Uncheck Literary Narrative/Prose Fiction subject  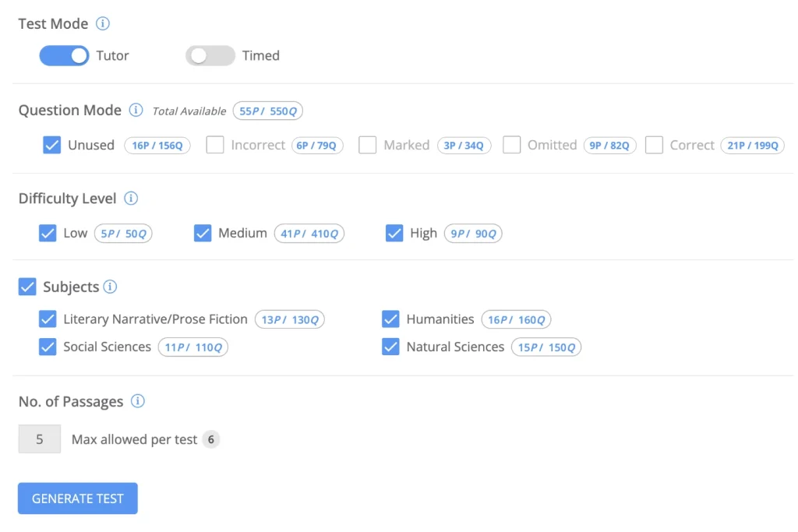click(x=48, y=319)
